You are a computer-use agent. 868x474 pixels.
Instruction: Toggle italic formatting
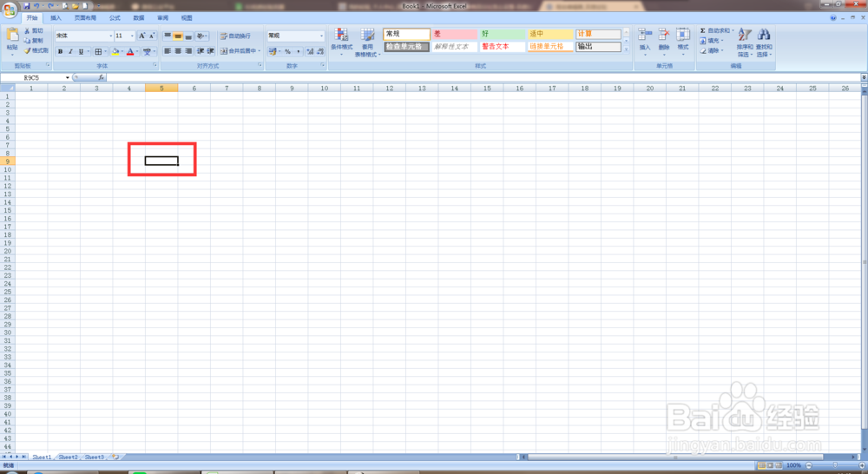coord(70,51)
